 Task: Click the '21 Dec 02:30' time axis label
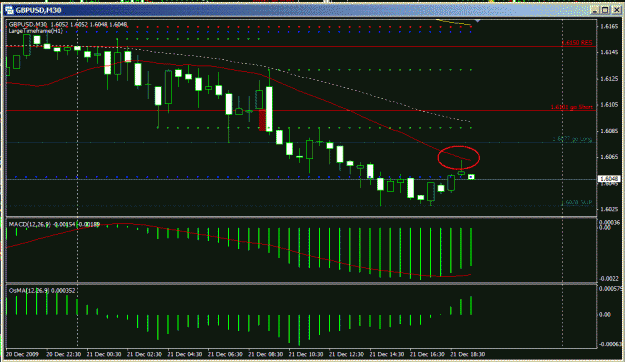[144, 354]
